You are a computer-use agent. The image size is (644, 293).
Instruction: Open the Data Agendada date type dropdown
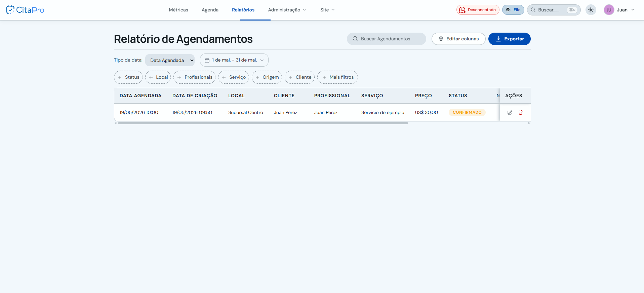(x=170, y=60)
